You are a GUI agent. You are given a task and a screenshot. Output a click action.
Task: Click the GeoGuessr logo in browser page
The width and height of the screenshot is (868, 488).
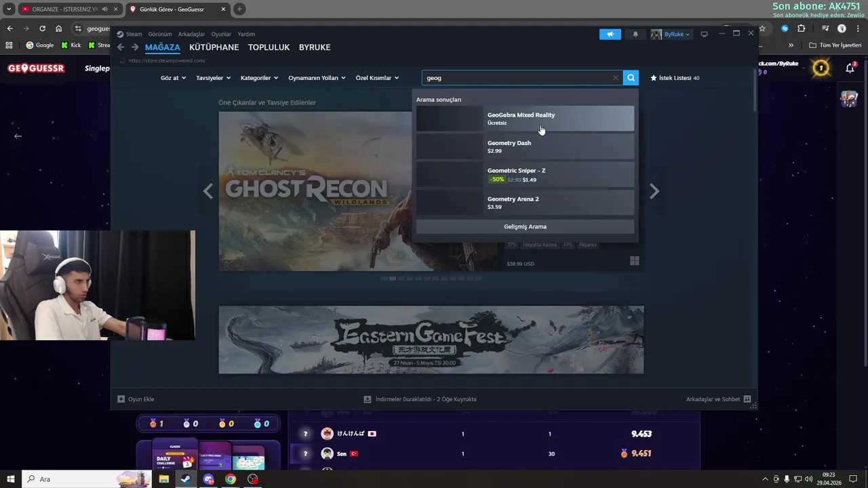click(36, 68)
